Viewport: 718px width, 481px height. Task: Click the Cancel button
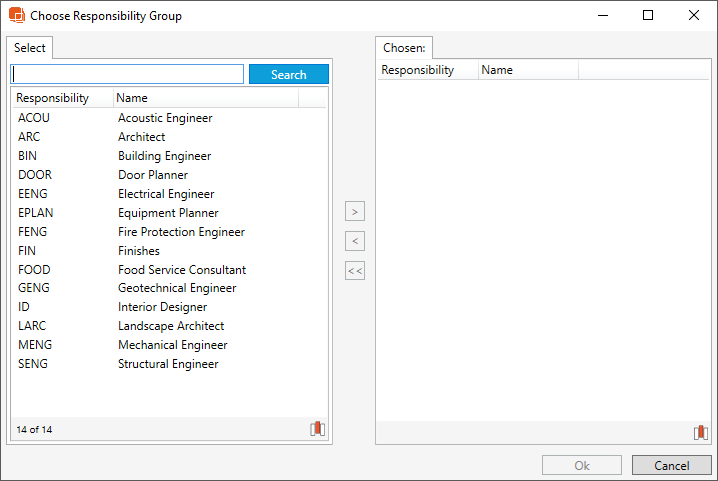(671, 465)
